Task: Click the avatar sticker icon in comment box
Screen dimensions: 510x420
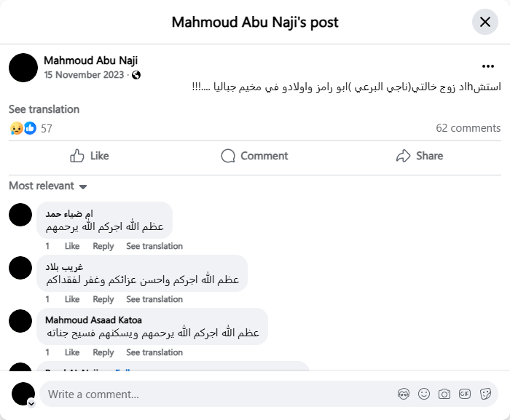Action: pyautogui.click(x=404, y=394)
